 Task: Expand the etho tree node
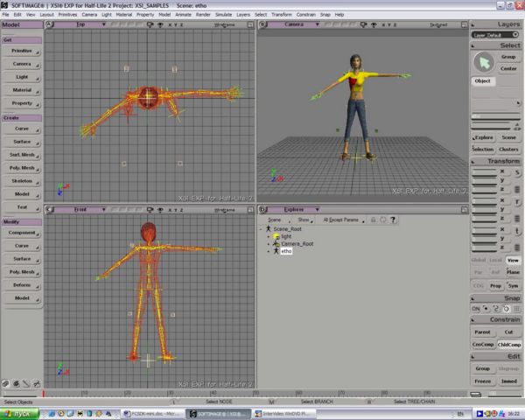(269, 251)
